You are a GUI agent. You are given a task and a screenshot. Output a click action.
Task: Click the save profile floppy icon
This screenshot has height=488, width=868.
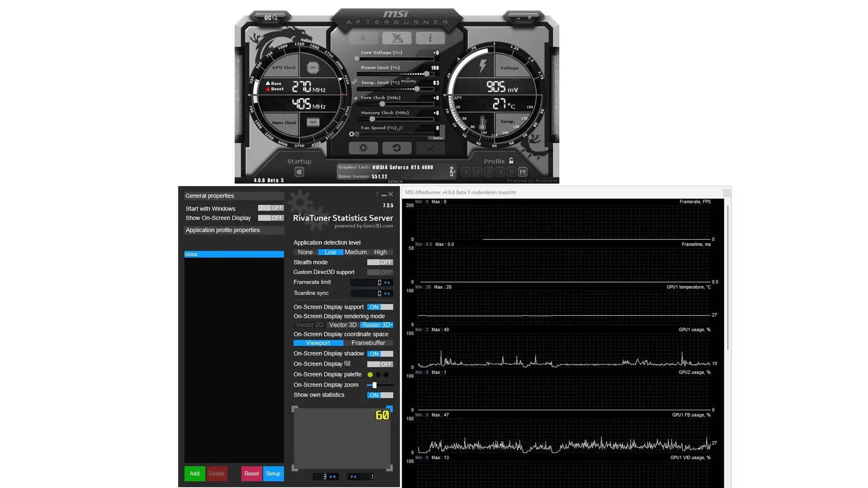click(523, 172)
